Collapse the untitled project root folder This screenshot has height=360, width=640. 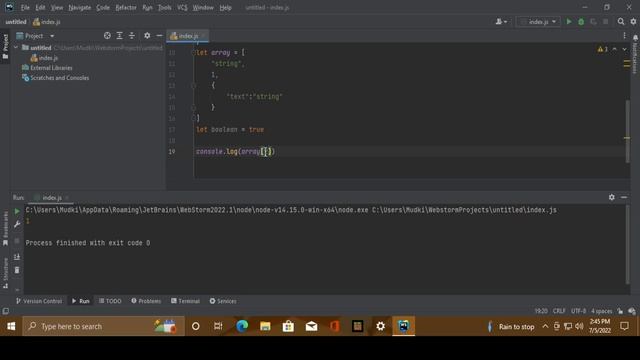pyautogui.click(x=16, y=48)
